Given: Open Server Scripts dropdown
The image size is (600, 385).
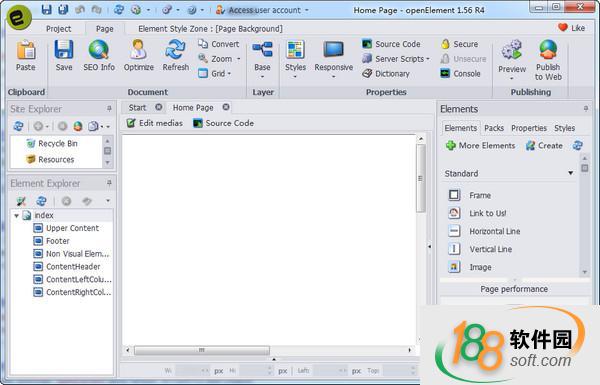Looking at the screenshot, I should tap(396, 59).
